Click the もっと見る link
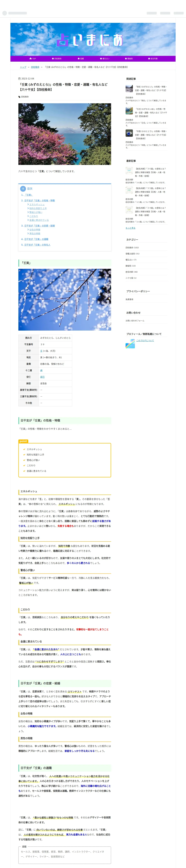This screenshot has height=868, width=186. point(130,228)
